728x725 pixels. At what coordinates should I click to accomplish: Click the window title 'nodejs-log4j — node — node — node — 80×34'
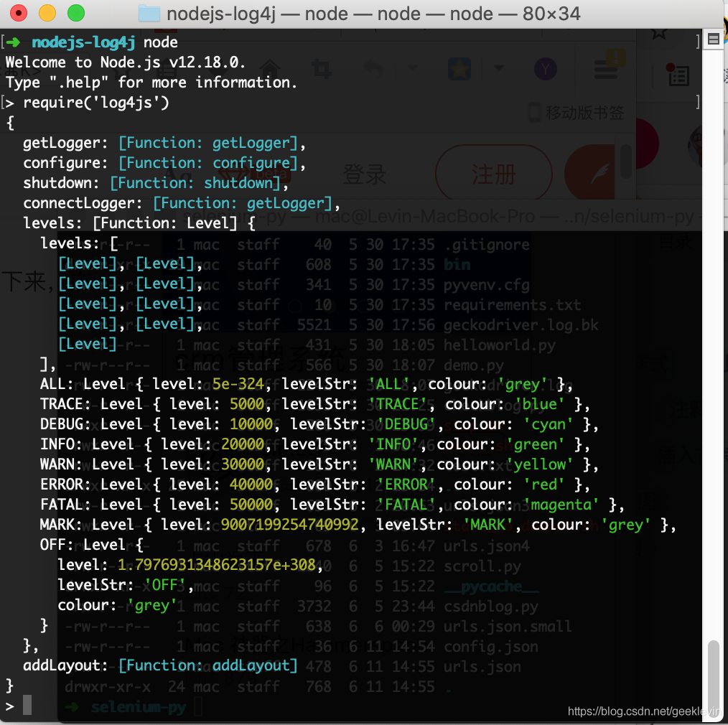click(x=373, y=14)
